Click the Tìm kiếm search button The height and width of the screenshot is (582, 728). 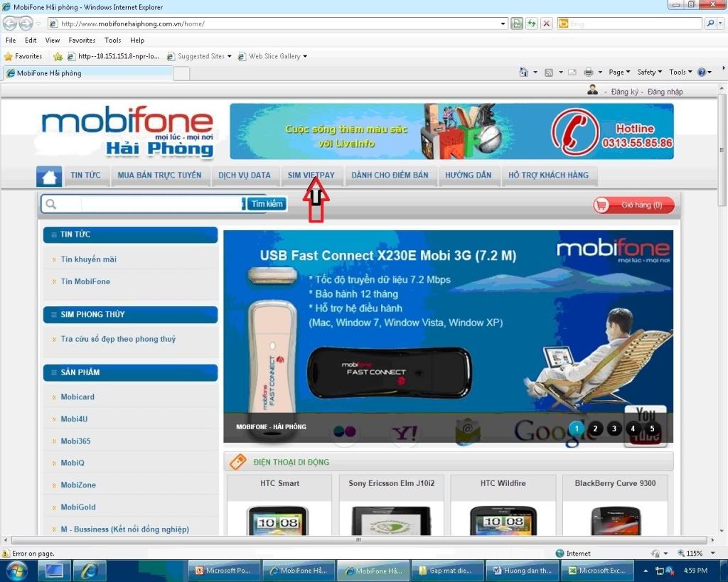point(267,204)
